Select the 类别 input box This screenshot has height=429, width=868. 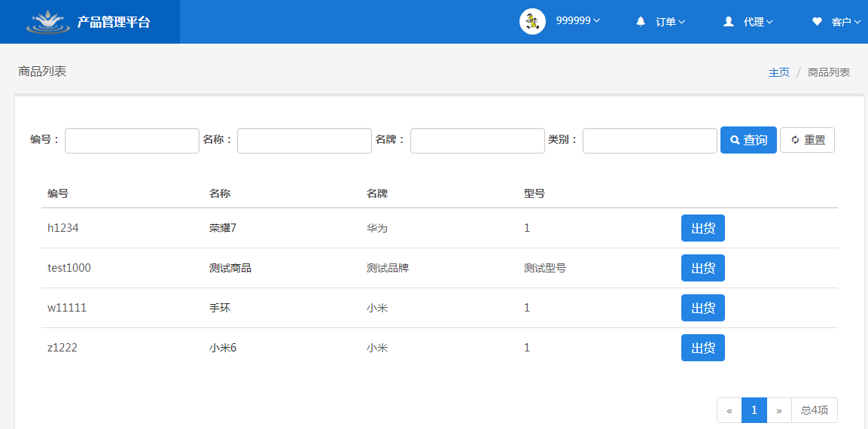coord(650,141)
